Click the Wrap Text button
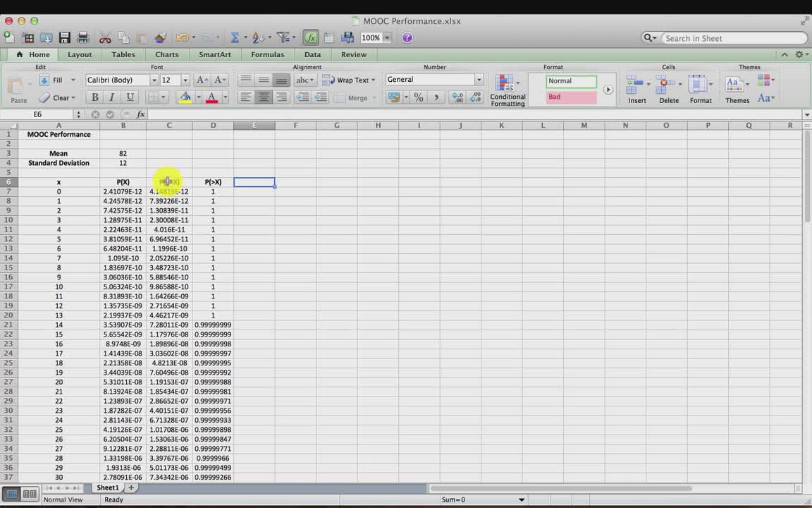The height and width of the screenshot is (508, 812). tap(349, 80)
